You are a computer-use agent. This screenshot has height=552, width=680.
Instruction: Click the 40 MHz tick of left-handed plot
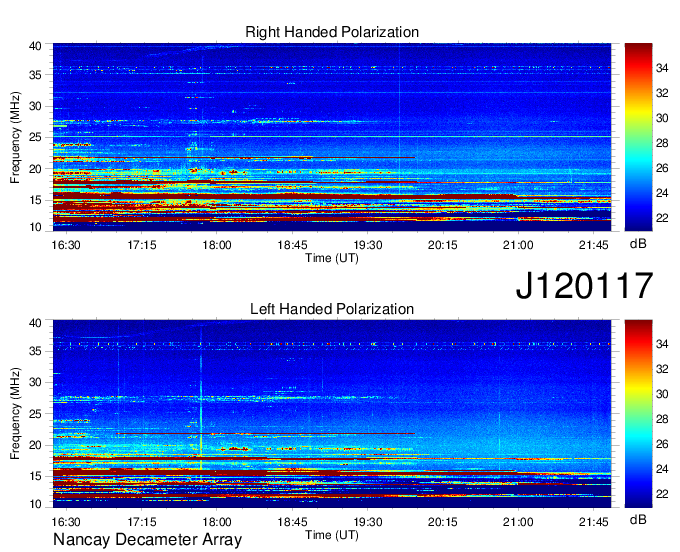[x=35, y=323]
